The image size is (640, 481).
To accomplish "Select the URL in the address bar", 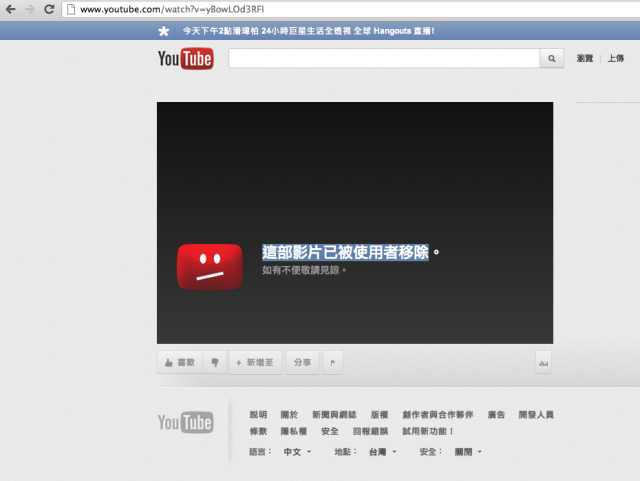I will 172,9.
